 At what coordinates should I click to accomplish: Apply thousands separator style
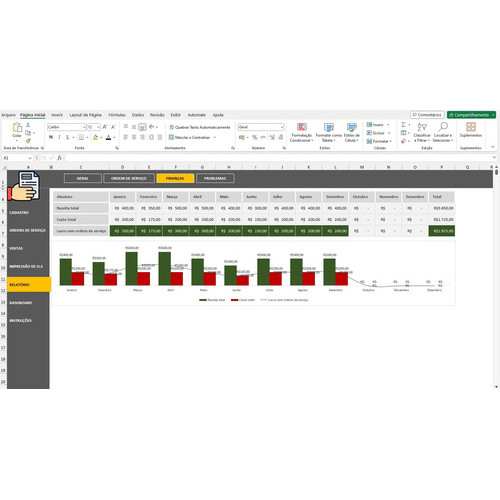coord(263,137)
